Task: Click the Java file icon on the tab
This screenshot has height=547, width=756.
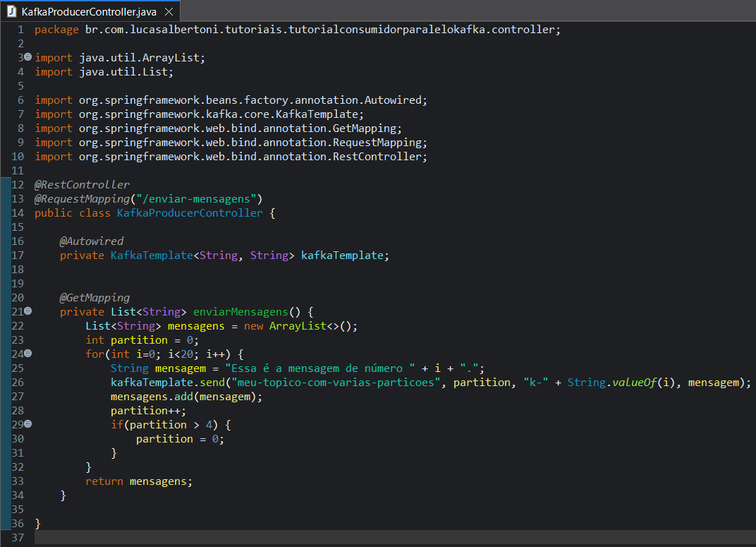Action: point(12,11)
